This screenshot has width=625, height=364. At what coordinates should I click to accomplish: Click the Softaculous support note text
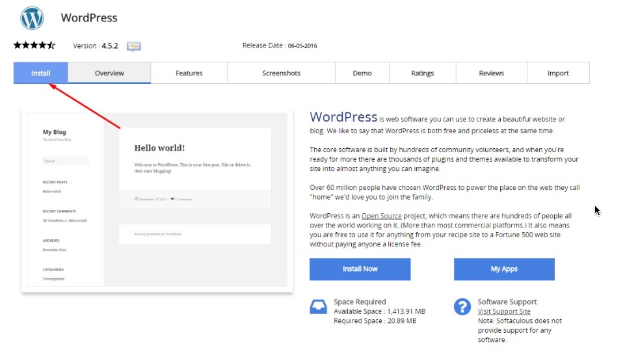coord(520,330)
